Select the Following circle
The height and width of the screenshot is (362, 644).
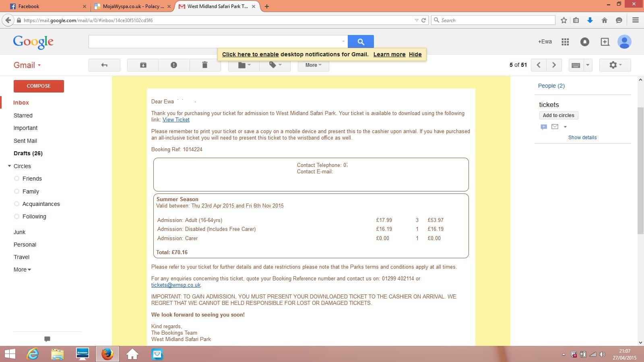[34, 216]
